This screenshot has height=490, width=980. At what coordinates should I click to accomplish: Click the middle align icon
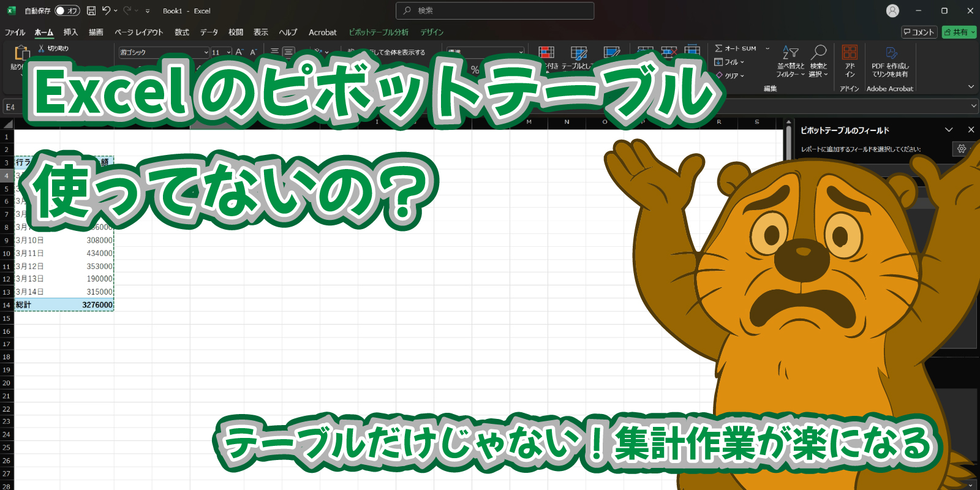pyautogui.click(x=288, y=53)
